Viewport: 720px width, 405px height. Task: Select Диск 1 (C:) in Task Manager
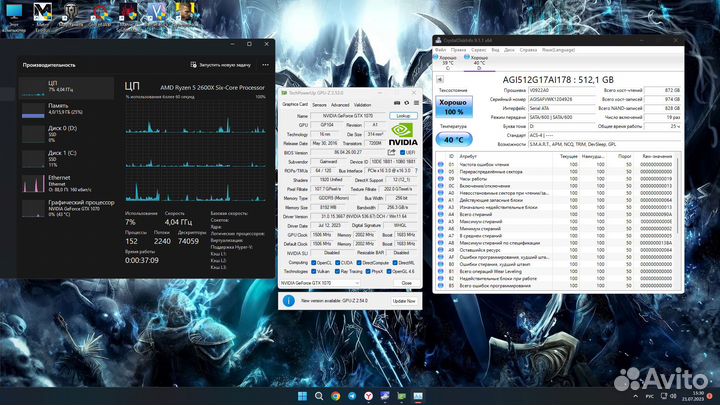coord(66,158)
